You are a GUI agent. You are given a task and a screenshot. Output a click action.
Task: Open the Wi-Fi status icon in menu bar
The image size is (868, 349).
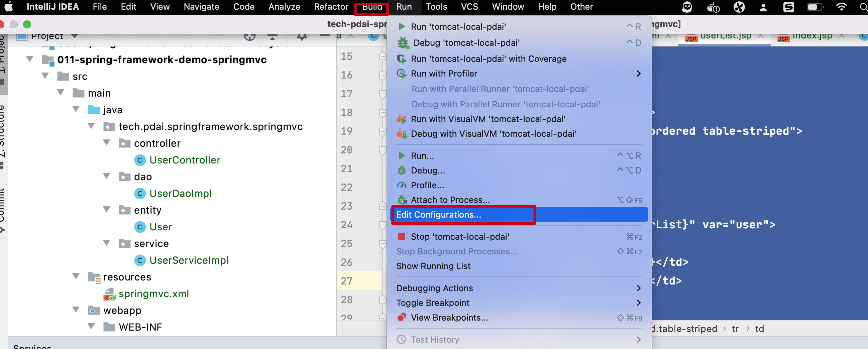point(841,7)
